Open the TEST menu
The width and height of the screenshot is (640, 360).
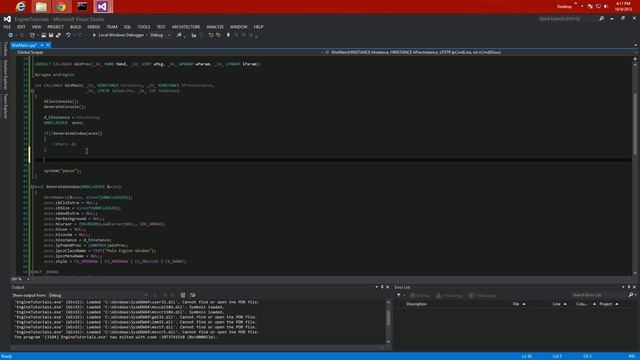point(161,27)
